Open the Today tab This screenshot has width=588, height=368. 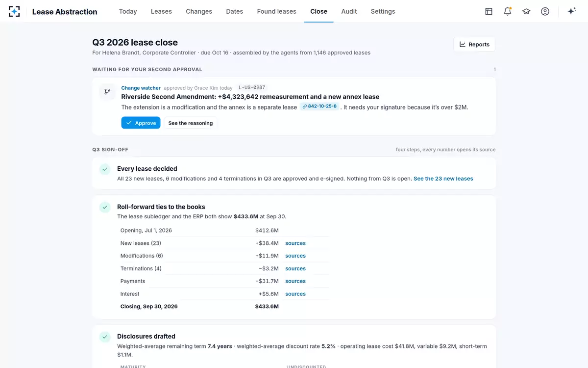[x=128, y=11]
